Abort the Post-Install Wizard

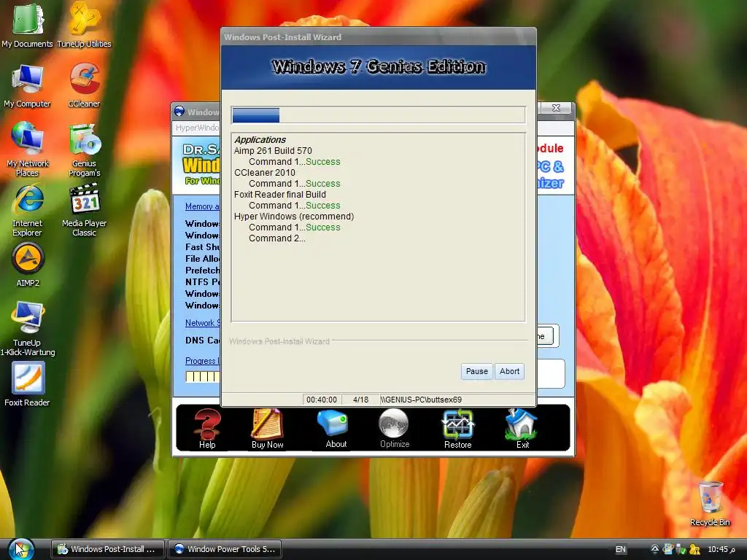[509, 371]
